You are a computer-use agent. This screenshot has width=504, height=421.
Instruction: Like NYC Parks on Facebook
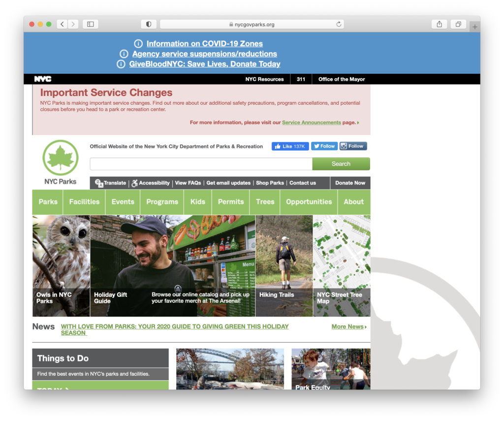click(x=290, y=146)
